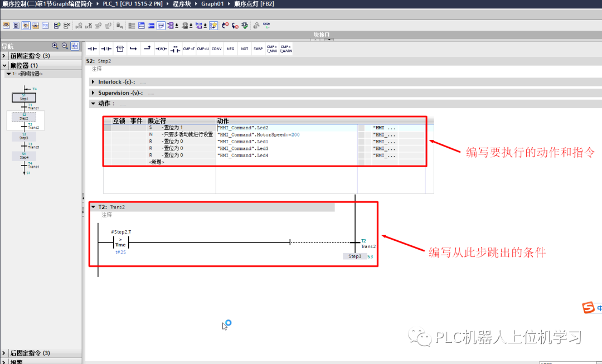Image resolution: width=602 pixels, height=364 pixels.
Task: Expand the Supervision -(v)- section
Action: 93,93
